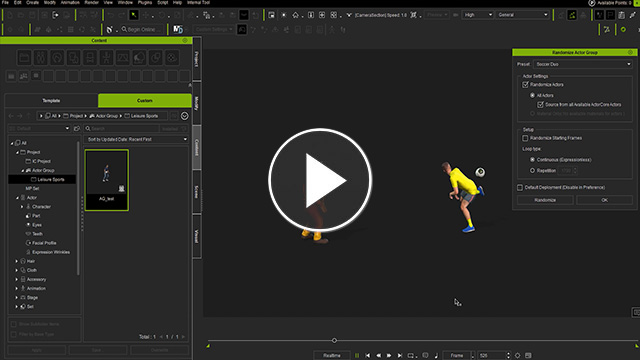Open the Render menu
Viewport: 640px width, 360px height.
(x=91, y=2)
